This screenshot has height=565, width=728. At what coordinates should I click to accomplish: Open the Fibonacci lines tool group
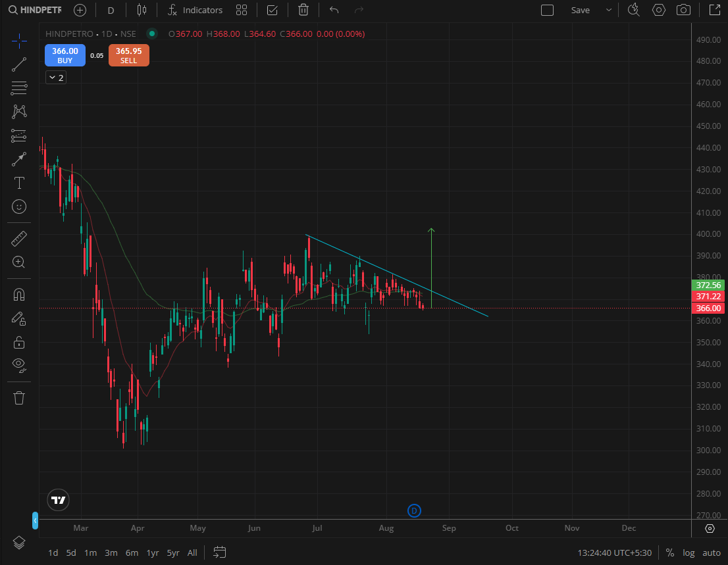pos(19,88)
